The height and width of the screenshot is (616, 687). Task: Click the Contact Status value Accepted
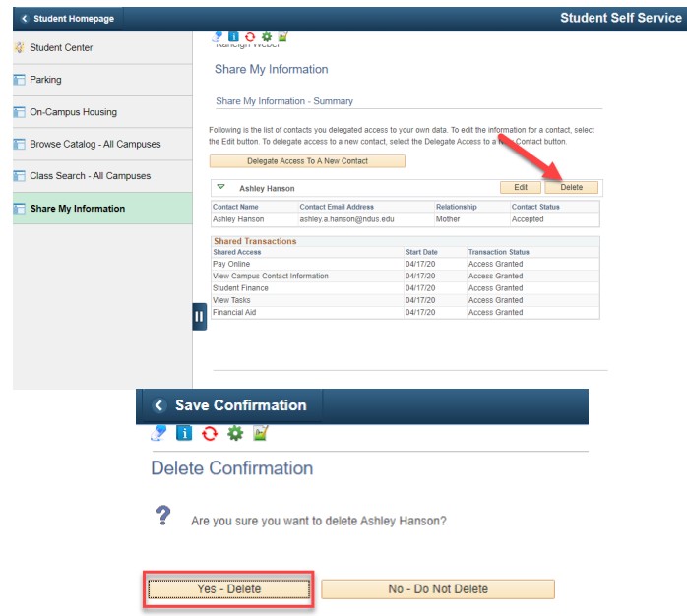pyautogui.click(x=528, y=219)
